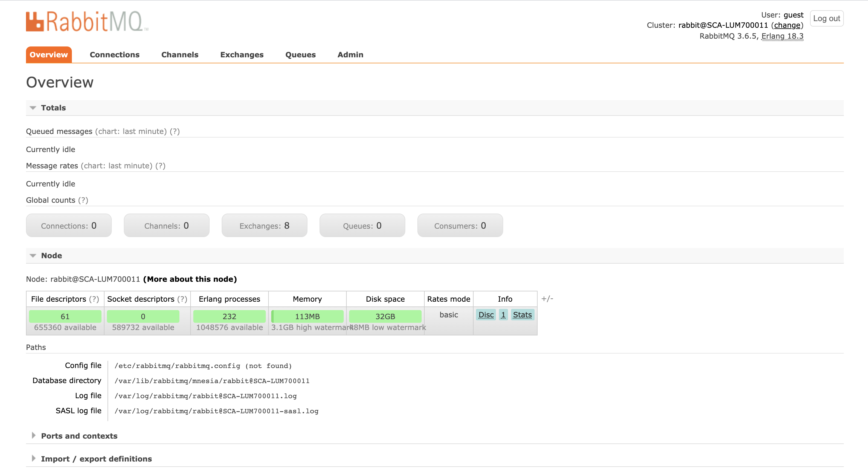Open the Connections tab
The image size is (868, 476).
114,55
